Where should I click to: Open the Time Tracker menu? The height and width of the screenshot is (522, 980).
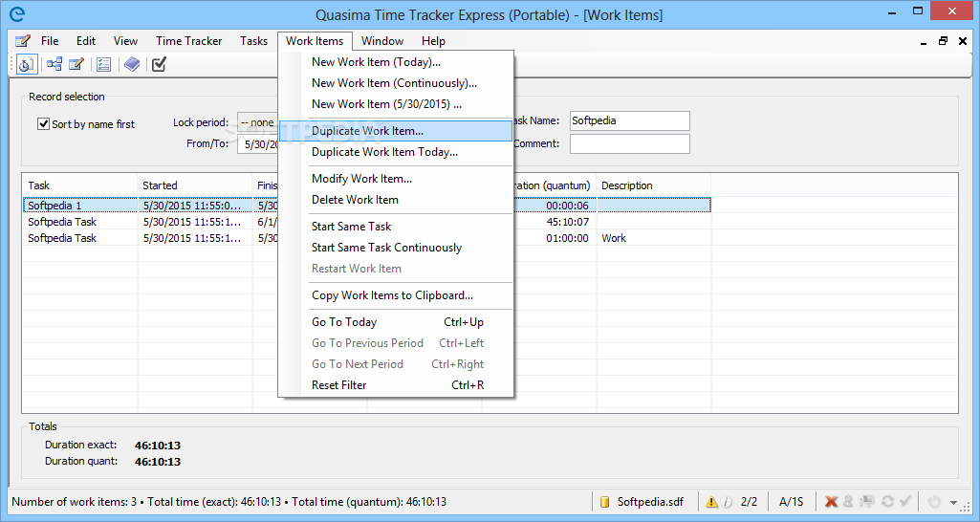tap(188, 41)
